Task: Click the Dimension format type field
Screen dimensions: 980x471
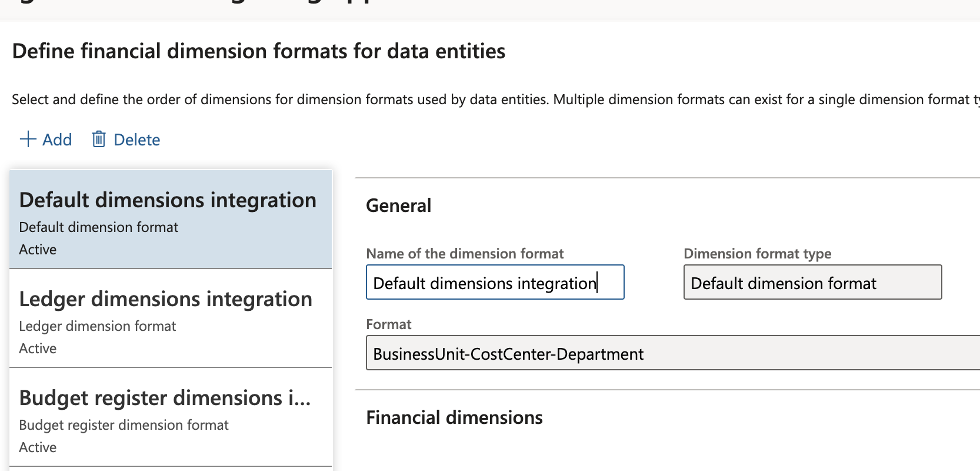Action: click(812, 283)
